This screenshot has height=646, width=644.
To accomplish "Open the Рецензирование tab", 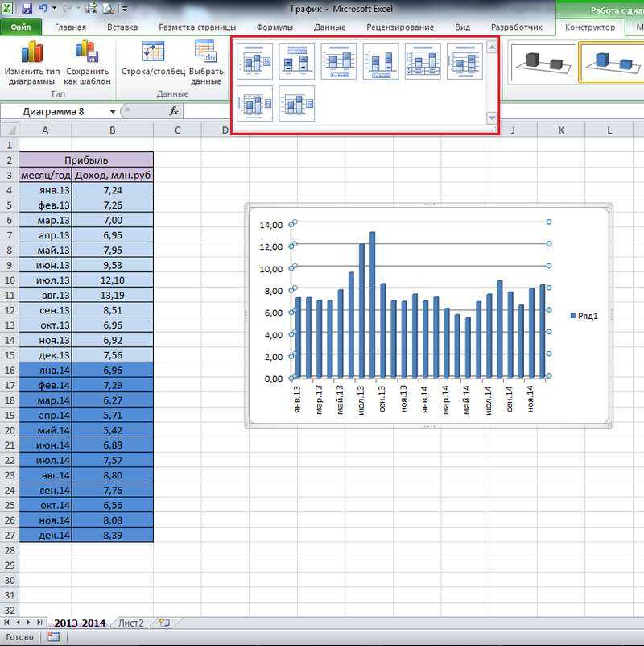I will [400, 27].
